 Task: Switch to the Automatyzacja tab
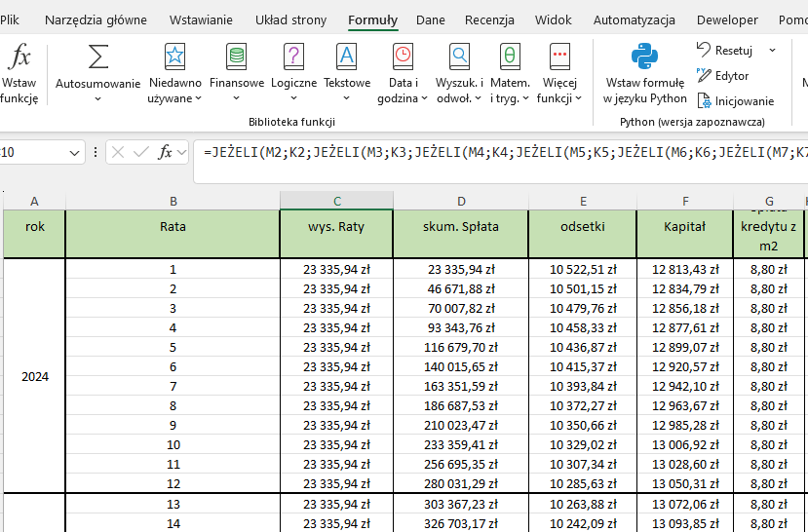click(634, 20)
